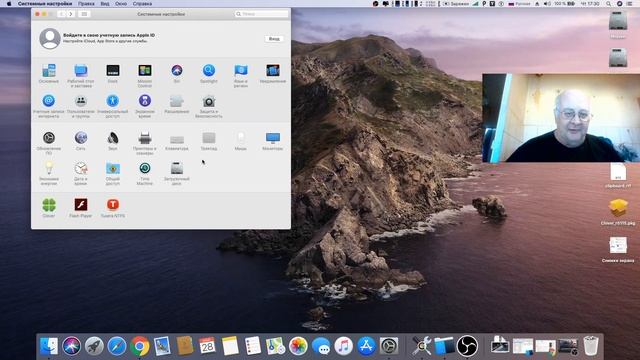
Task: Open the App Store from the Dock
Action: (x=366, y=346)
